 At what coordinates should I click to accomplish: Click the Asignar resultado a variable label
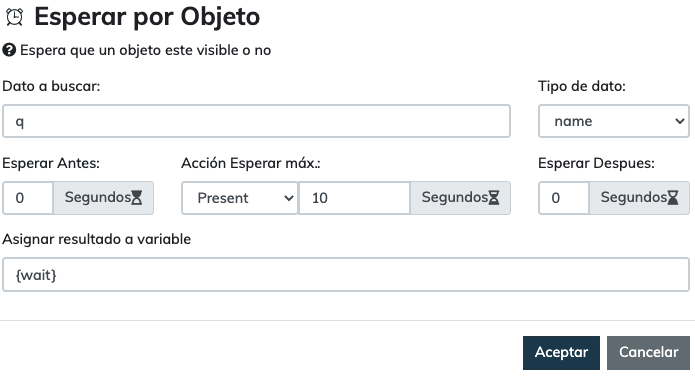click(x=97, y=239)
